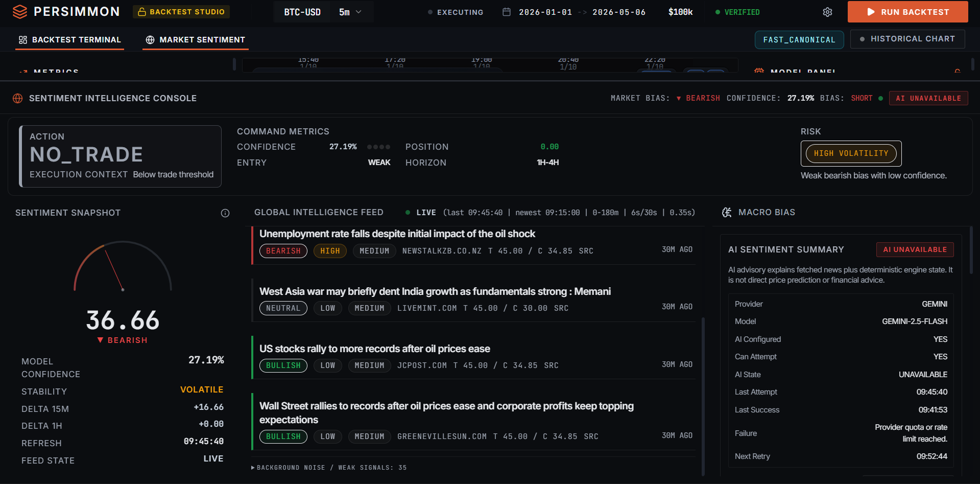This screenshot has width=980, height=484.
Task: Click the GEMINI-2.5-FLASH model value
Action: (915, 321)
